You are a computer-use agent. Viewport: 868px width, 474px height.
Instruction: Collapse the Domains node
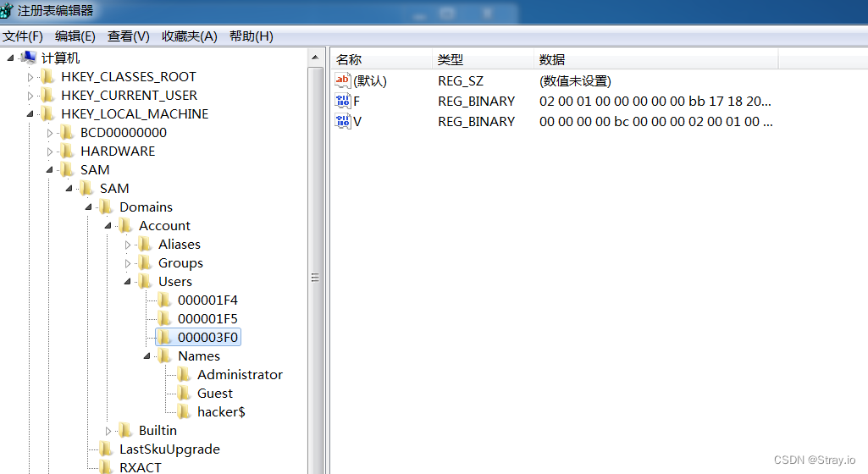pos(89,207)
